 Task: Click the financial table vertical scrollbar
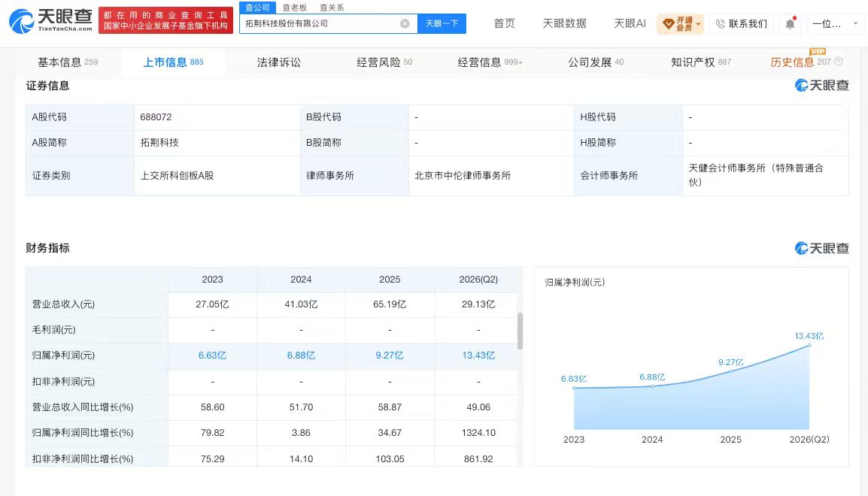click(x=520, y=331)
